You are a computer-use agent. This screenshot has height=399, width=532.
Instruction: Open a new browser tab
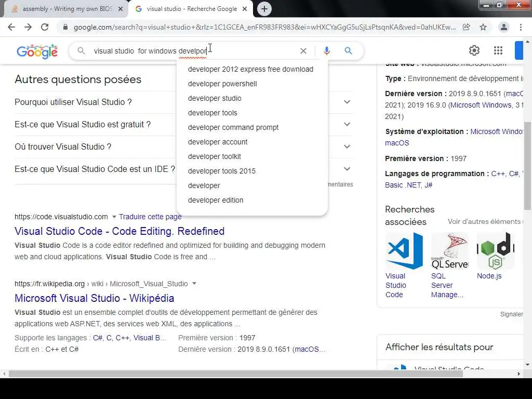pos(264,9)
